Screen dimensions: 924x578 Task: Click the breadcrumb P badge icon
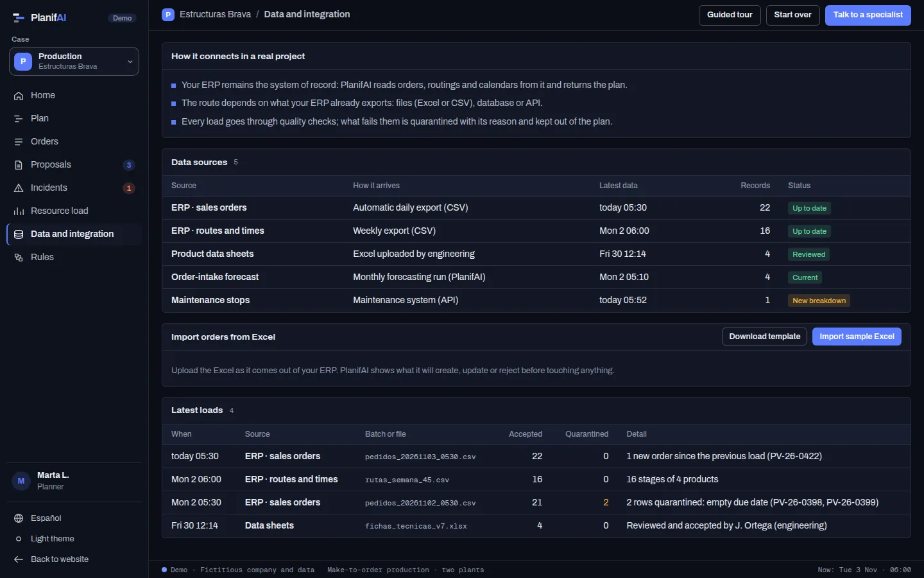pos(168,15)
